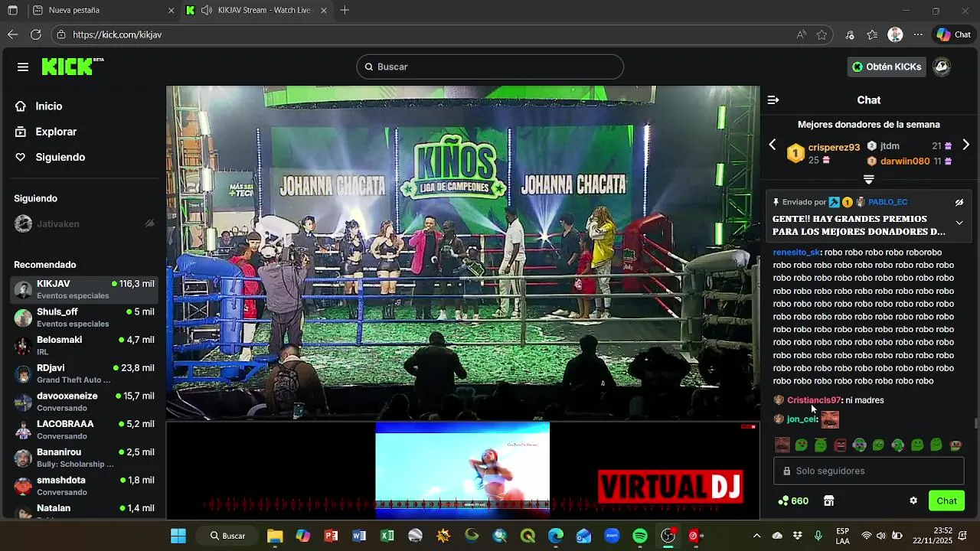This screenshot has height=551, width=980.
Task: Toggle Read aloud in address bar
Action: click(801, 34)
